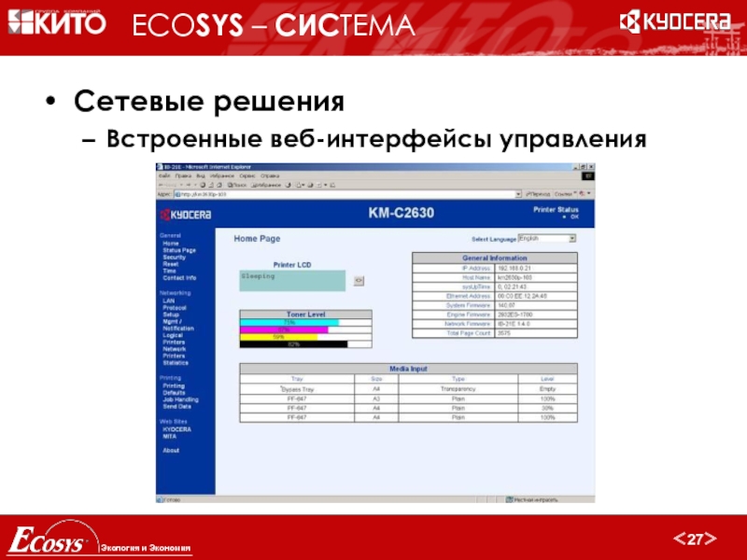Click the Internet Explorer title bar icon
The width and height of the screenshot is (747, 560).
click(x=160, y=167)
